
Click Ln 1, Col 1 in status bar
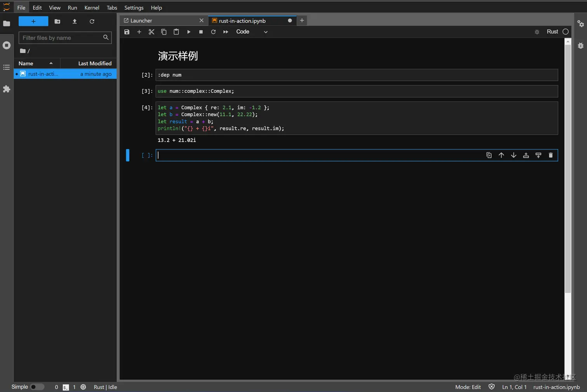pyautogui.click(x=514, y=387)
